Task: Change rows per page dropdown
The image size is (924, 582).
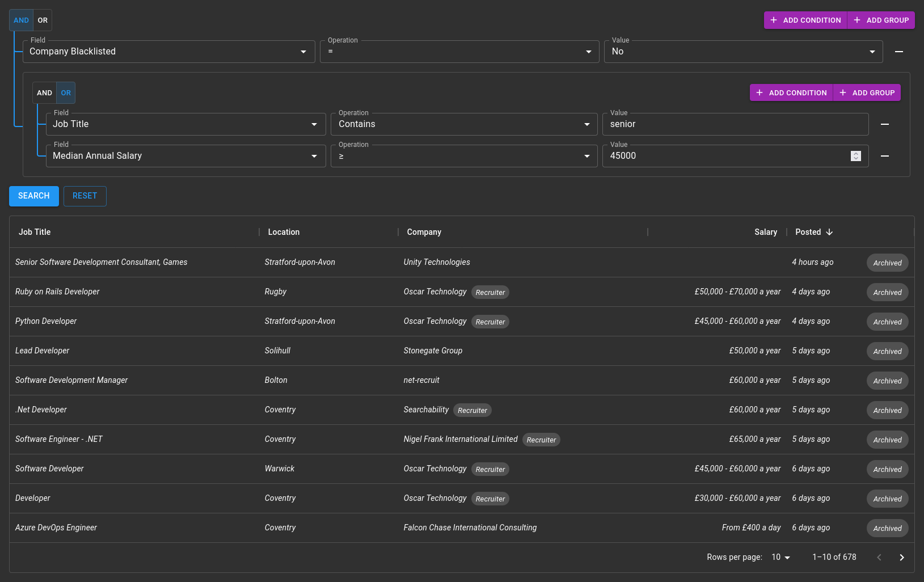Action: pyautogui.click(x=780, y=558)
